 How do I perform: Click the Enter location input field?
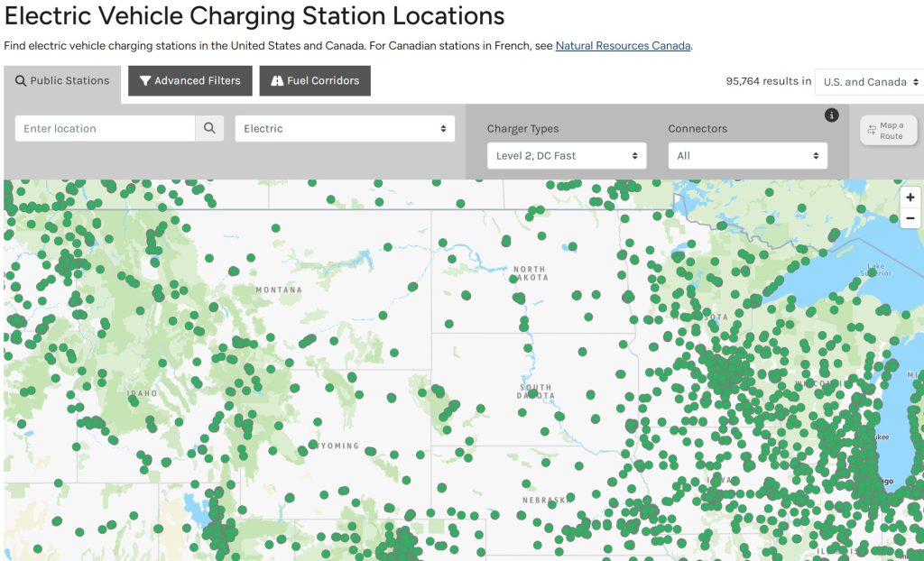pos(105,128)
